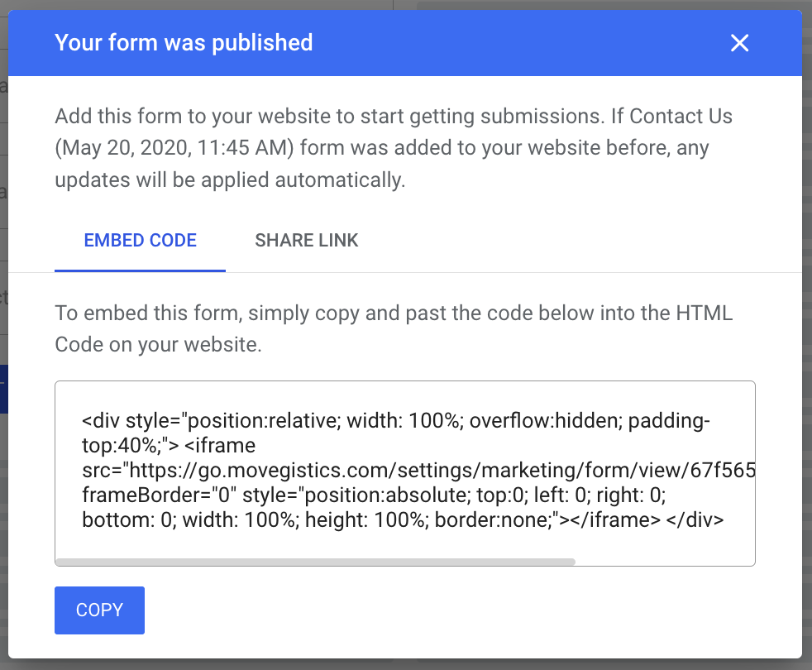Click the blue dialog header bar

[x=496, y=43]
